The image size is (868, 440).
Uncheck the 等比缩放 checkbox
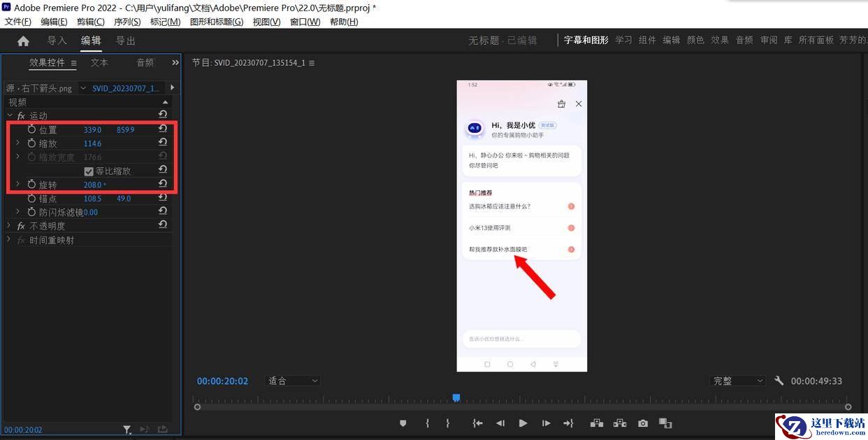point(89,171)
